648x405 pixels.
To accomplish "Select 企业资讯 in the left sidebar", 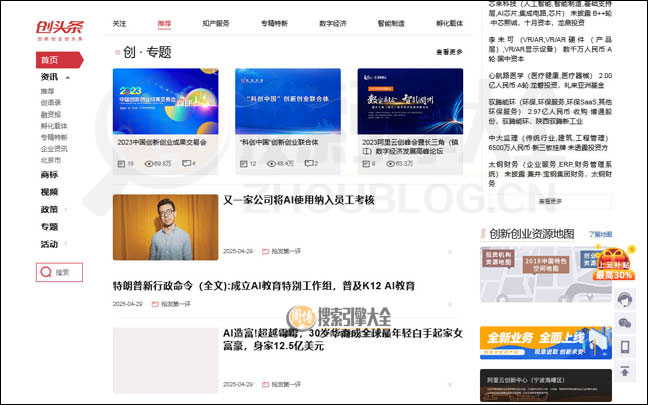I will pyautogui.click(x=54, y=149).
